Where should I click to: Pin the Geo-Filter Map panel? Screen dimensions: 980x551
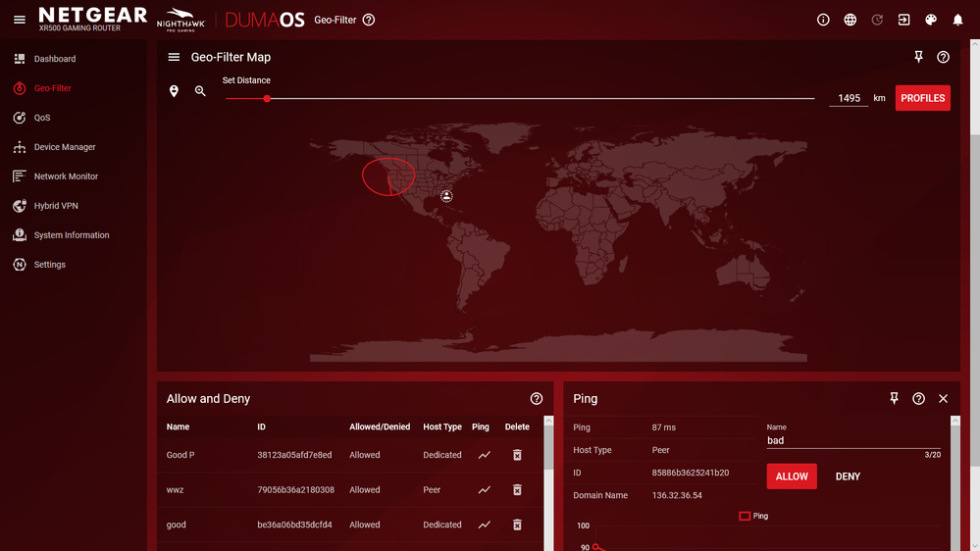[x=918, y=58]
